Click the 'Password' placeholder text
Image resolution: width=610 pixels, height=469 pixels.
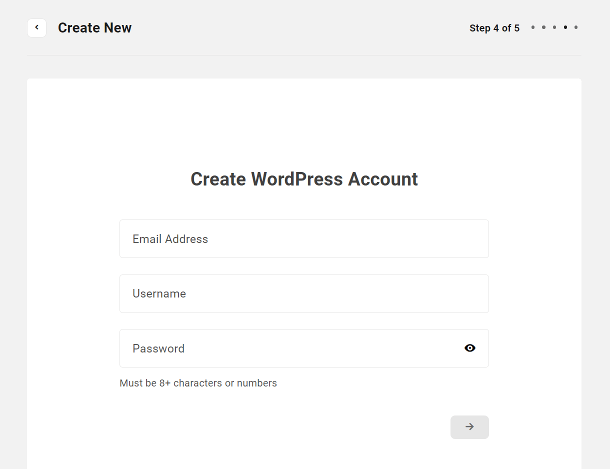(x=158, y=348)
